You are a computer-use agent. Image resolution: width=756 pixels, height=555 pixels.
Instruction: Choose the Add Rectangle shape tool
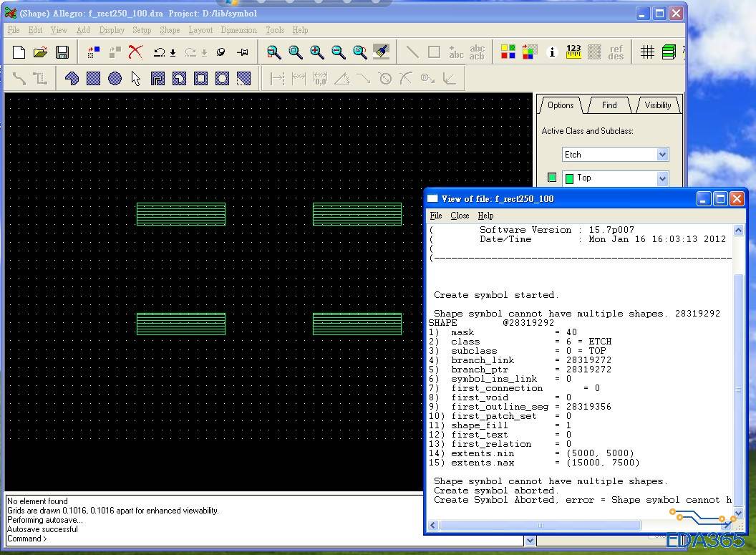coord(94,79)
